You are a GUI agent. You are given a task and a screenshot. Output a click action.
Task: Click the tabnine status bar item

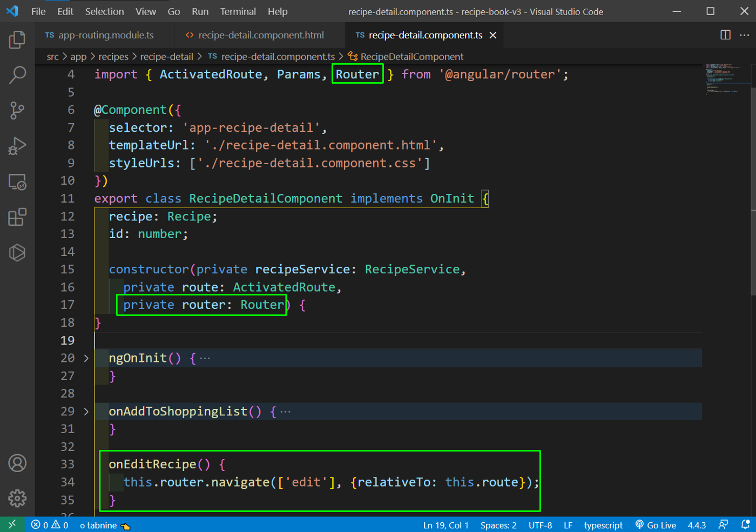click(105, 525)
